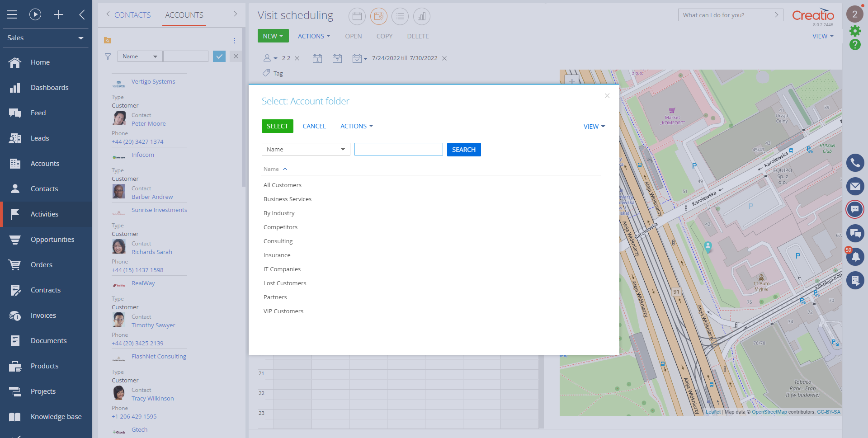The height and width of the screenshot is (438, 868).
Task: Click the hamburger menu icon
Action: [x=12, y=14]
